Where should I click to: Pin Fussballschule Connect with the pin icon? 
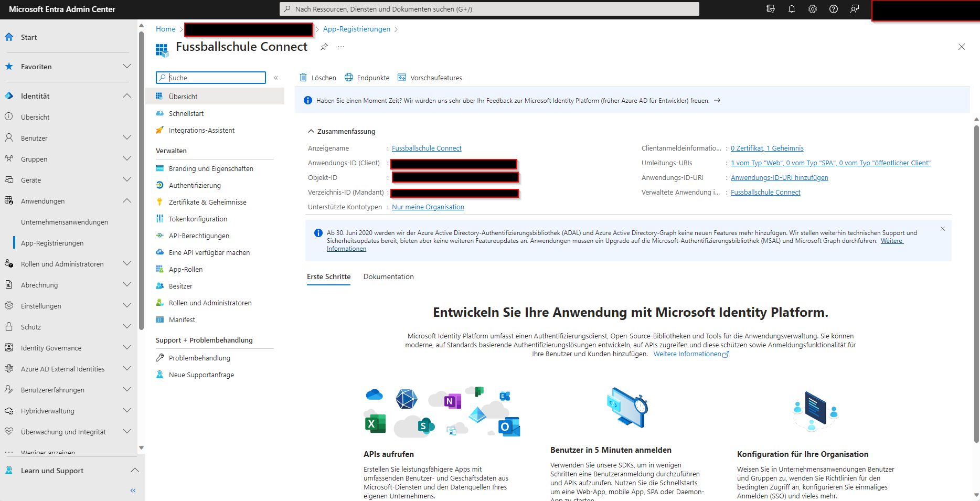pyautogui.click(x=324, y=47)
